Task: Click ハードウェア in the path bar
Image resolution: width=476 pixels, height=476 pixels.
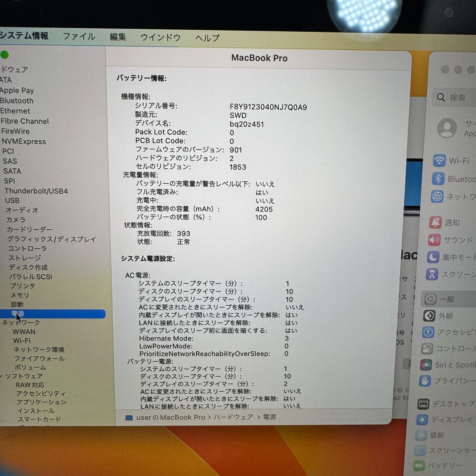Action: pos(234,417)
